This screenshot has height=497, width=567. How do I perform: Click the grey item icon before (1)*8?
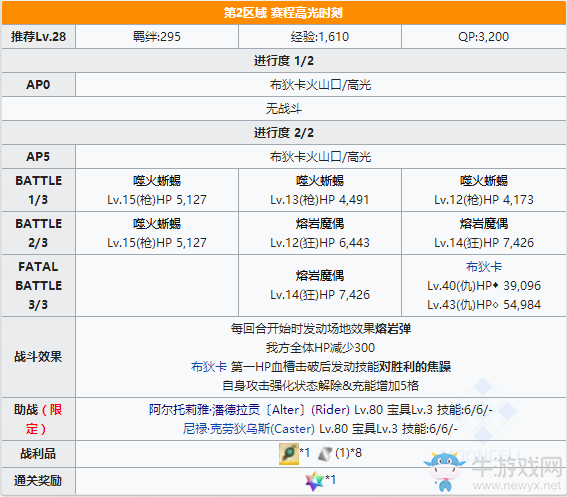325,454
